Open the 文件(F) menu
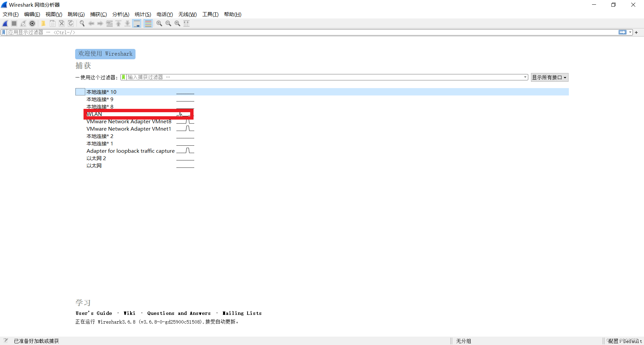 click(11, 14)
